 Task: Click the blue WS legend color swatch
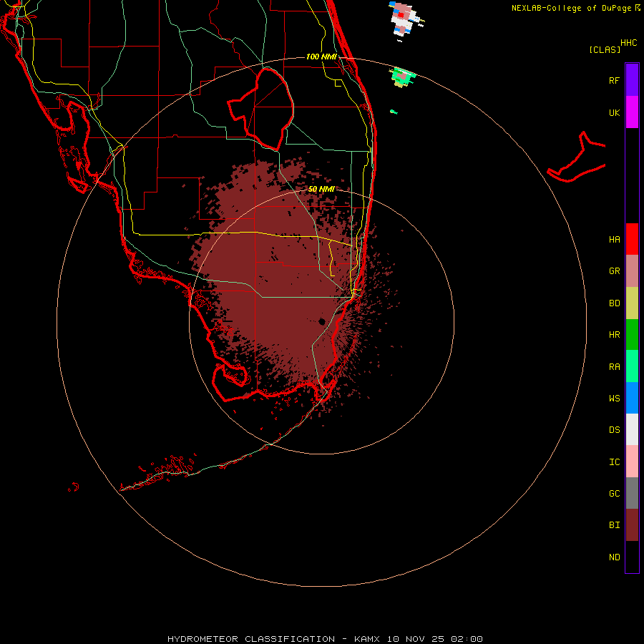(632, 398)
